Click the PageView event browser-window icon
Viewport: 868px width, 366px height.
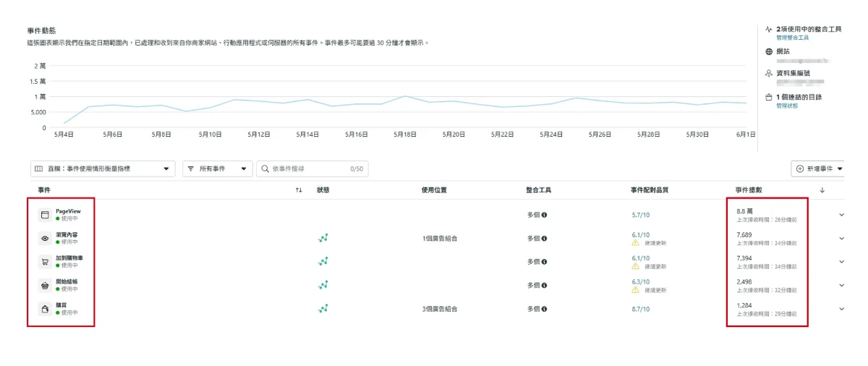[x=44, y=215]
